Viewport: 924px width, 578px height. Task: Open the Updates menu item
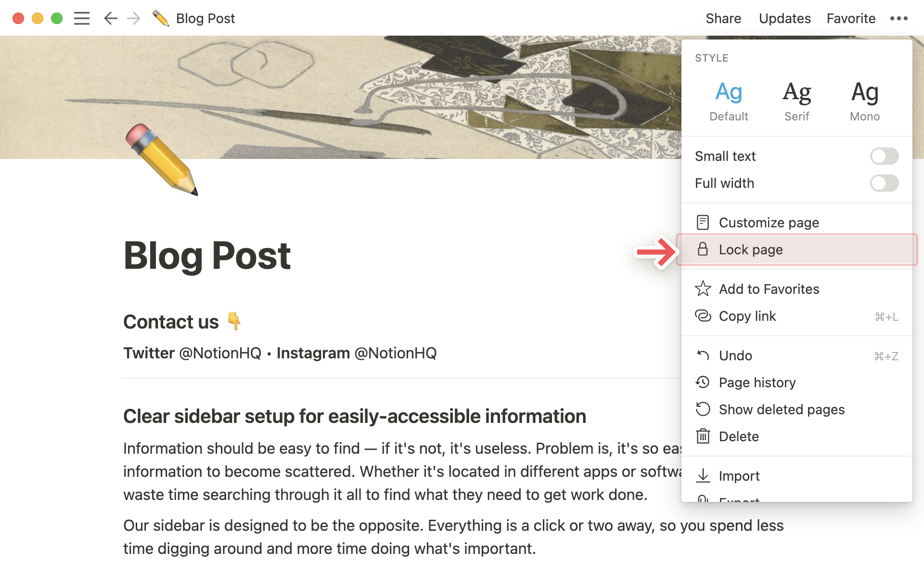pos(783,18)
